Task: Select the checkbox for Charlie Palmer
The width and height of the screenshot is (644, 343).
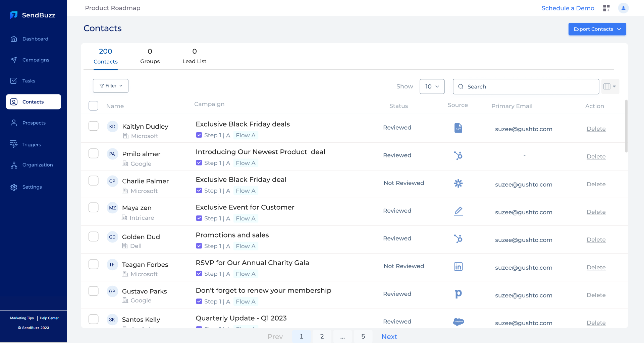Action: coord(93,181)
